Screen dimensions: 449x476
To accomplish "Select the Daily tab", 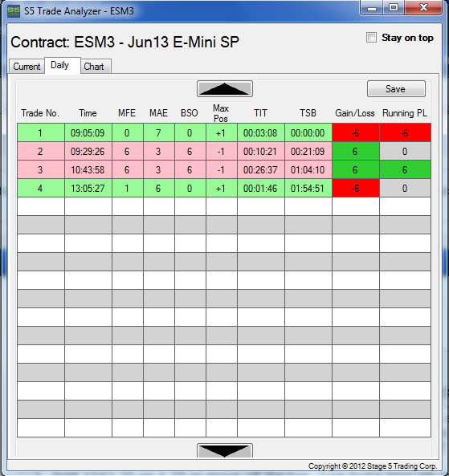I will pyautogui.click(x=63, y=65).
